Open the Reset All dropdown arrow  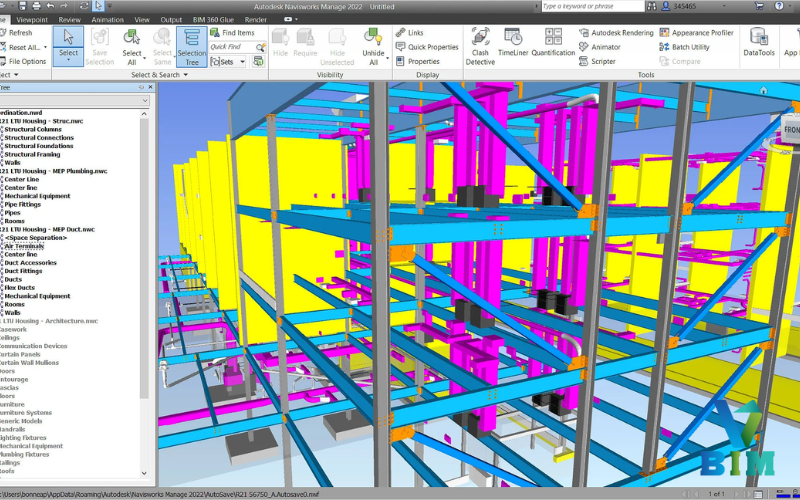[x=45, y=47]
